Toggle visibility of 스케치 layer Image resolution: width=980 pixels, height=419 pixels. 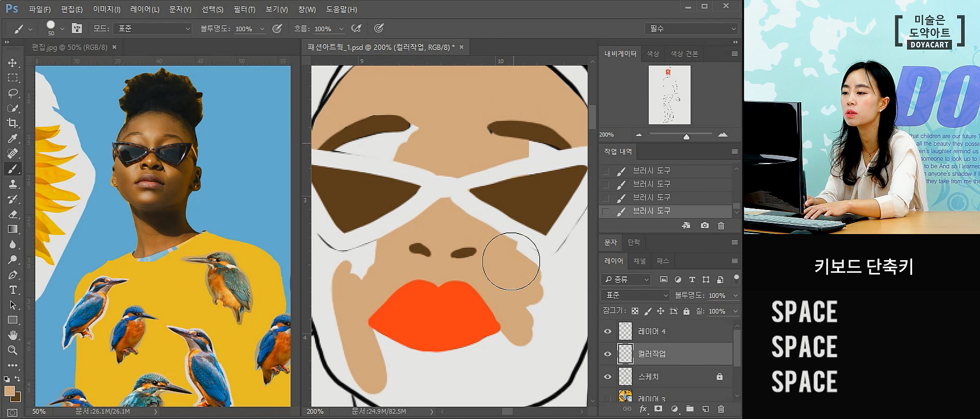(607, 377)
